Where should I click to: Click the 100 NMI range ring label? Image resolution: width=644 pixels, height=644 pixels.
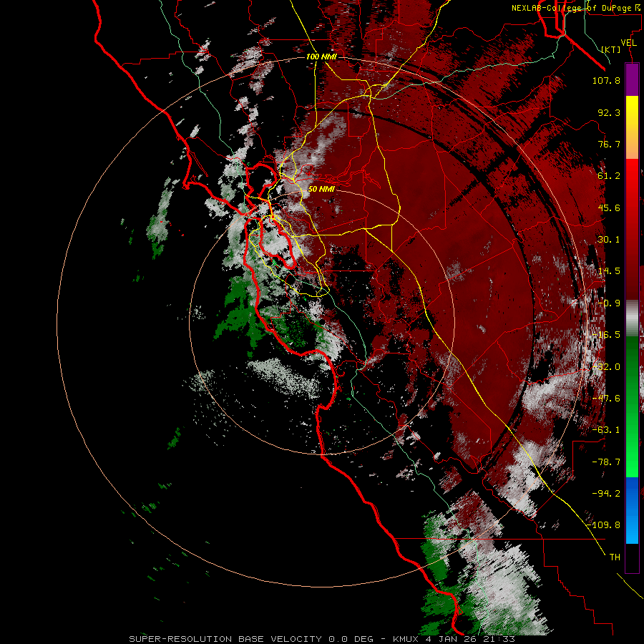(321, 57)
